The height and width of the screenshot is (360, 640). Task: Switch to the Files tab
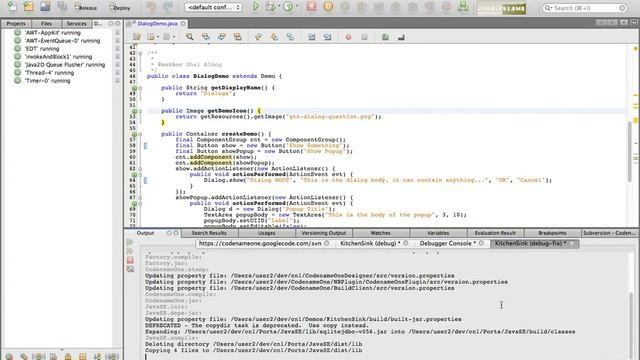(46, 24)
